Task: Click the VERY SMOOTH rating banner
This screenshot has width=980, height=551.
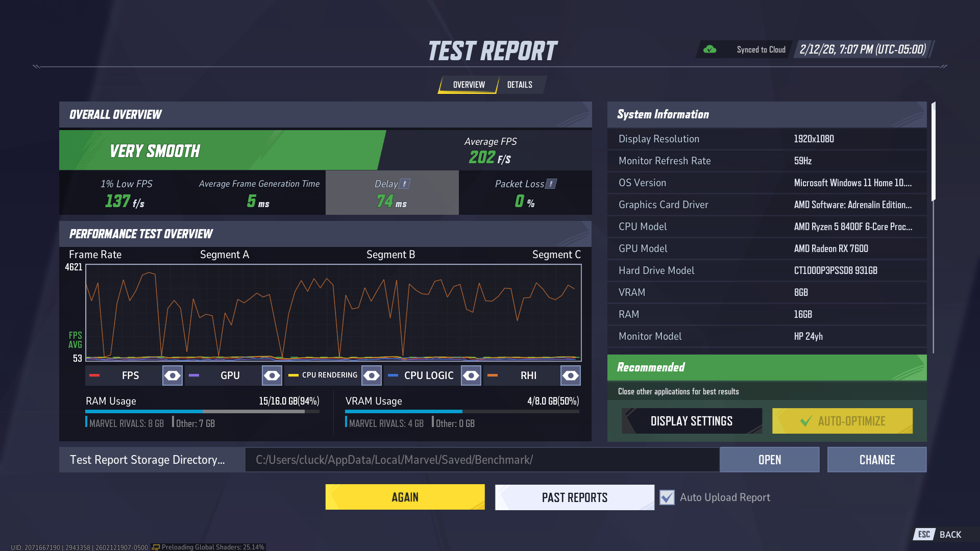Action: (223, 150)
